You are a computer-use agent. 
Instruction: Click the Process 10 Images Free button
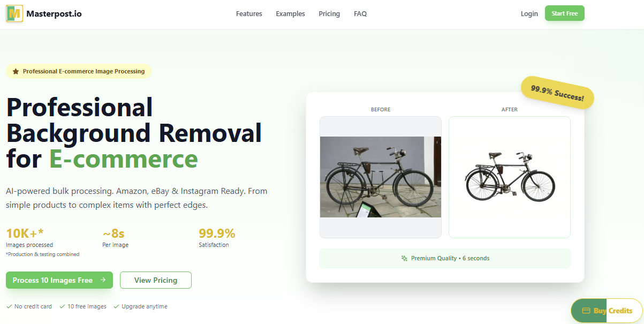[x=59, y=280]
